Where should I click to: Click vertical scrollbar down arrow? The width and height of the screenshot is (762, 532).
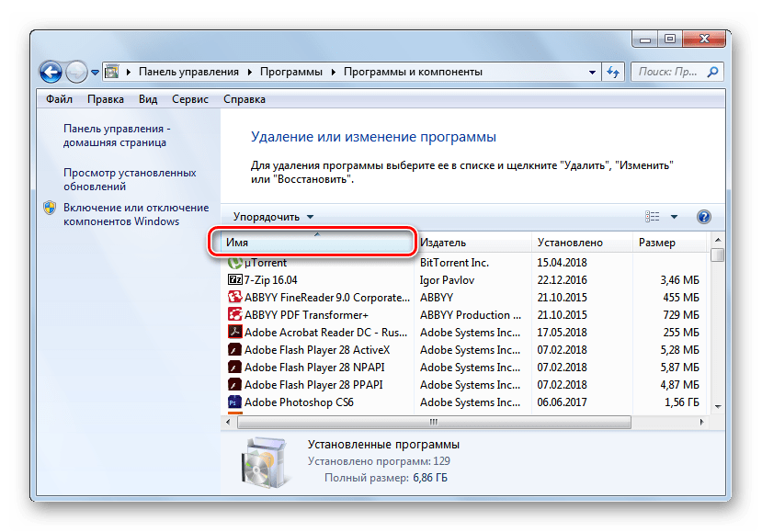[718, 407]
